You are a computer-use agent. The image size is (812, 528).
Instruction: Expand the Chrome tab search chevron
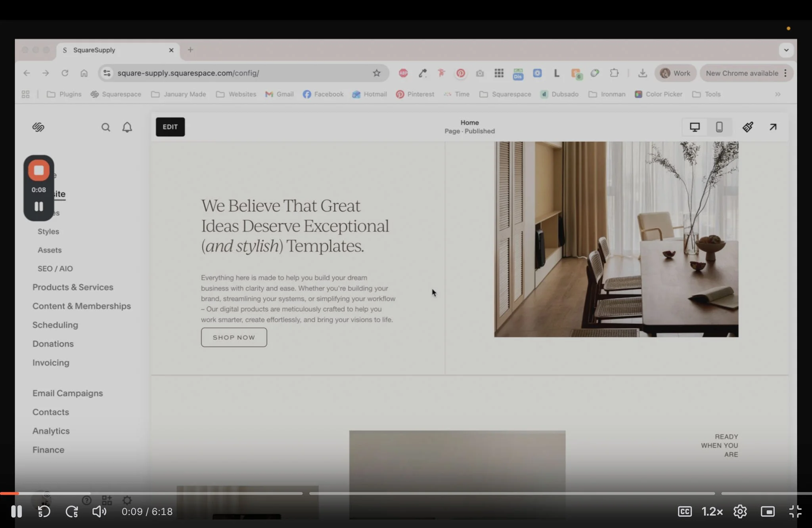(x=786, y=50)
